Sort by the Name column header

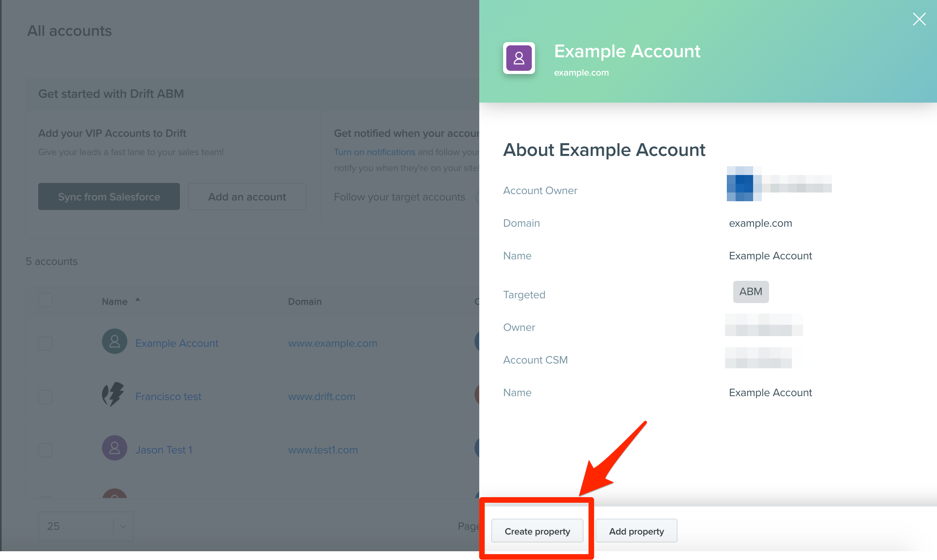point(115,301)
